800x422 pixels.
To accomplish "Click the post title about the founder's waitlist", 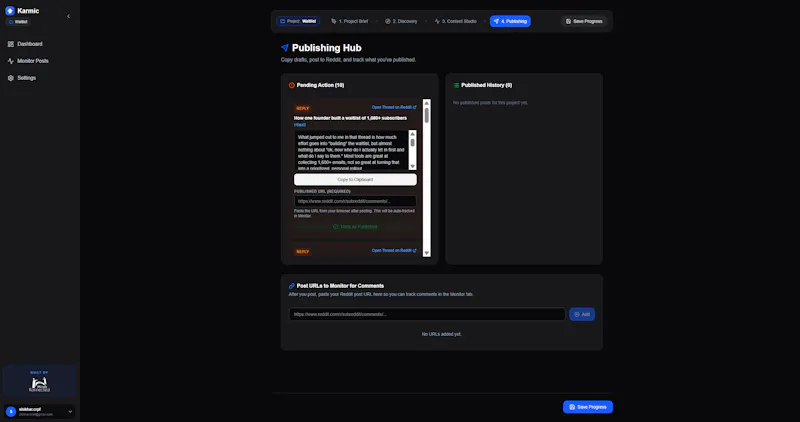I will (x=350, y=118).
